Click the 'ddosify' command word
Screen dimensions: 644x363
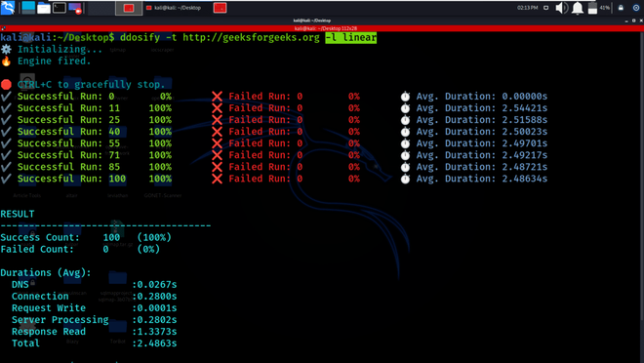[x=140, y=38]
